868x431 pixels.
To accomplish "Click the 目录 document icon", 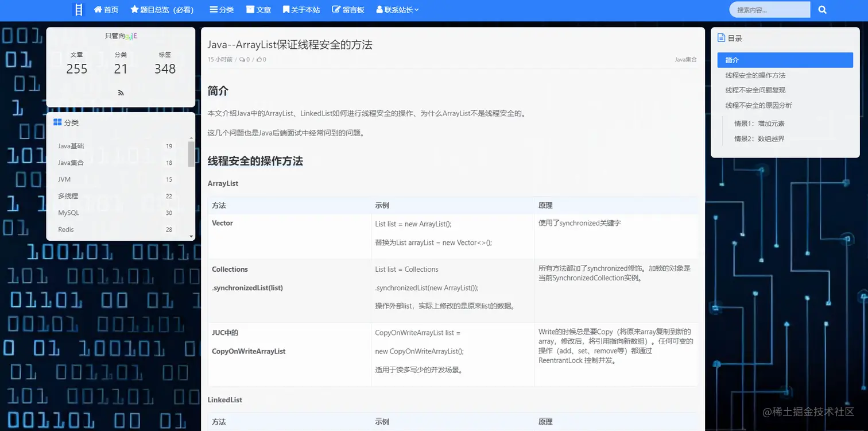I will point(722,37).
